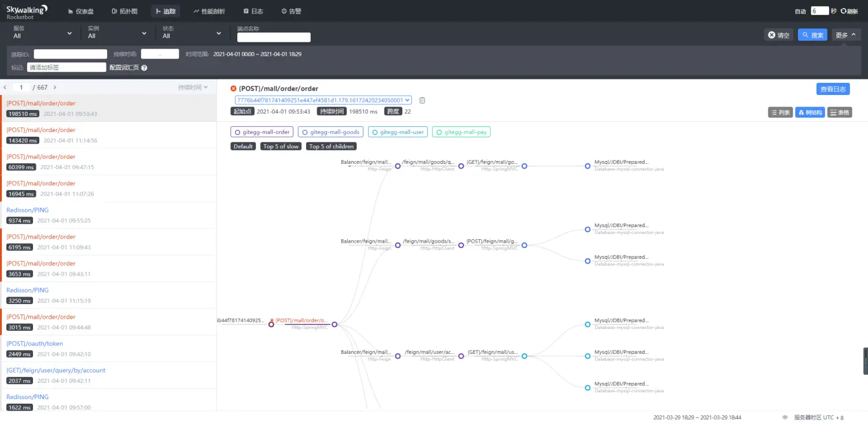Viewport: 868px width, 424px height.
Task: Open the 性能剖析 profiling tab
Action: pos(209,11)
